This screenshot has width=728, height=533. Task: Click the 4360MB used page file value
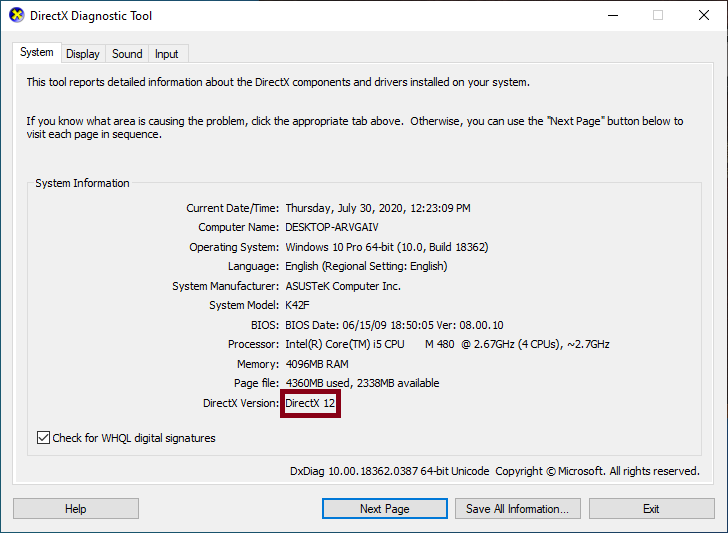362,384
